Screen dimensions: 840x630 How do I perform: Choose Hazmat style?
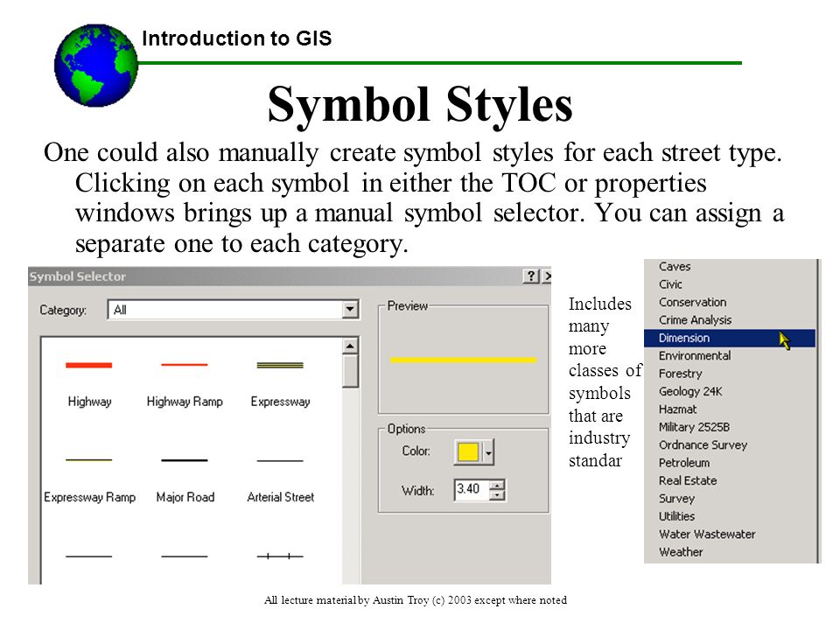677,409
